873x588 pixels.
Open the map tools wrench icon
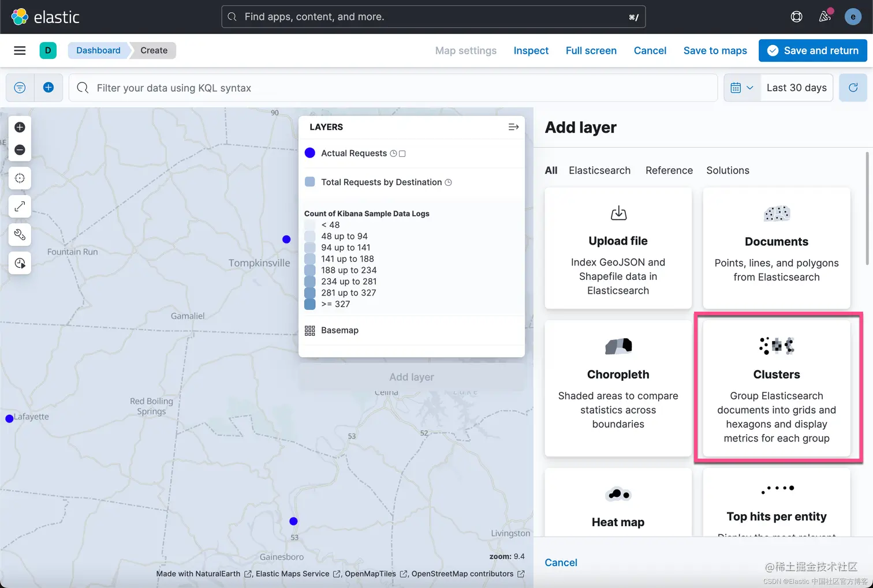(20, 234)
